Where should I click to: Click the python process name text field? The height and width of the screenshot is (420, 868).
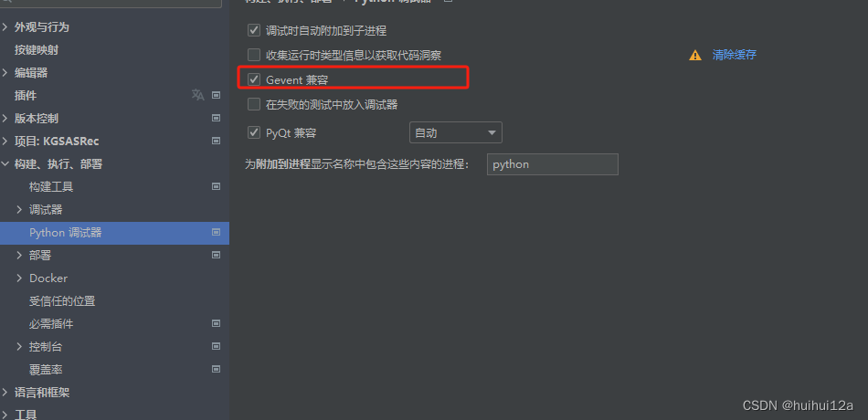(x=553, y=164)
